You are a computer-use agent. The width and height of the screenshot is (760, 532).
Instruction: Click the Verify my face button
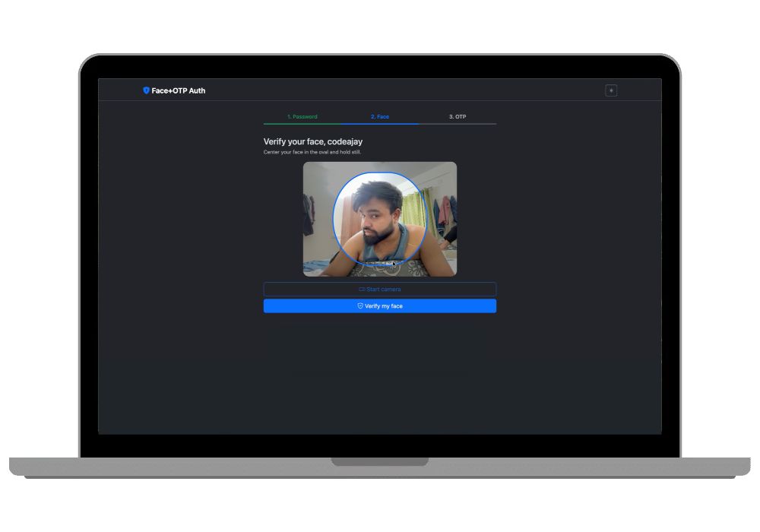pos(379,306)
